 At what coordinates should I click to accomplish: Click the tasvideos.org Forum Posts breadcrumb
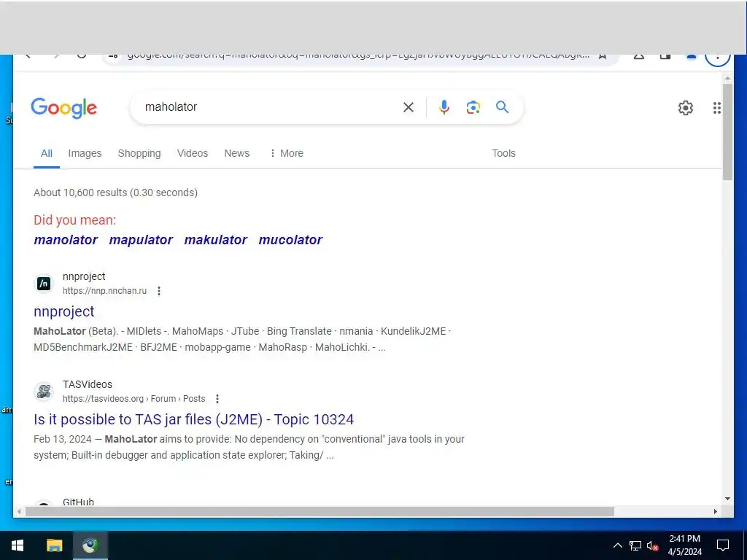point(134,399)
